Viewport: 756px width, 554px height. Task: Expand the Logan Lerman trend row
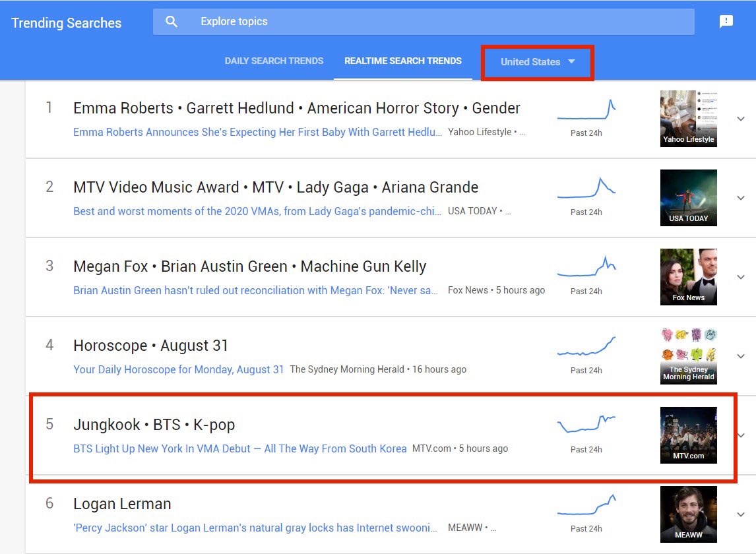(x=741, y=514)
